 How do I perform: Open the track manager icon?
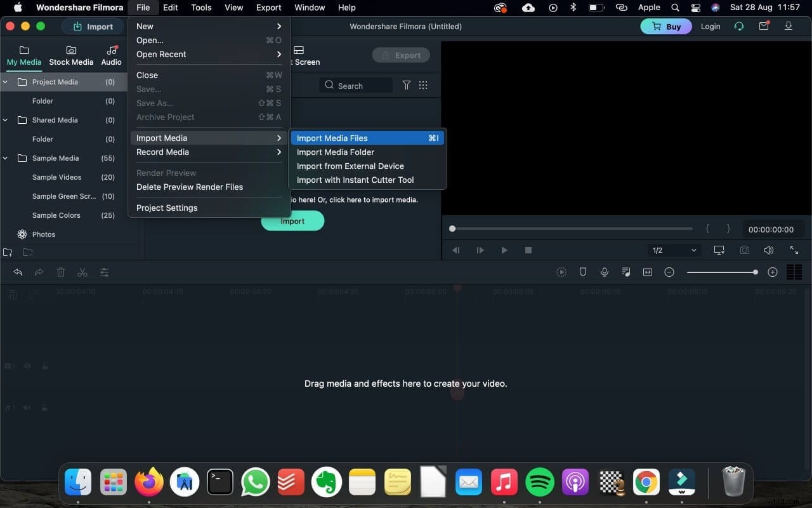[x=794, y=272]
